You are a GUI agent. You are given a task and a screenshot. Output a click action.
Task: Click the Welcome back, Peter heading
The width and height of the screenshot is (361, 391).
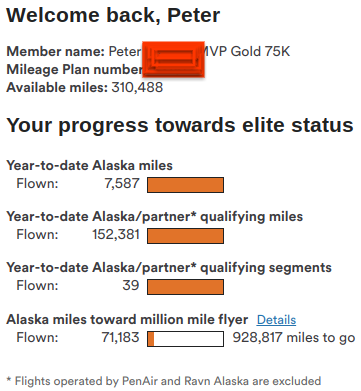tap(113, 15)
